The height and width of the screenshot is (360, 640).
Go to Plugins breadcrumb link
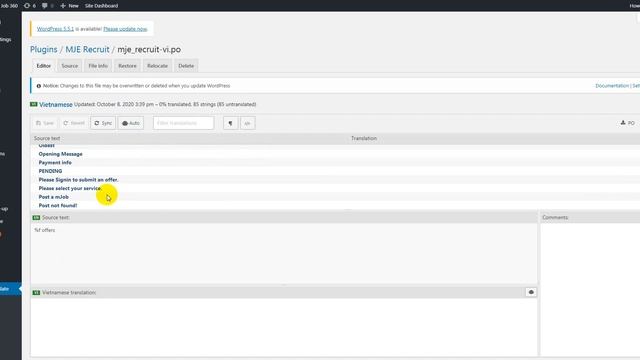[x=44, y=49]
